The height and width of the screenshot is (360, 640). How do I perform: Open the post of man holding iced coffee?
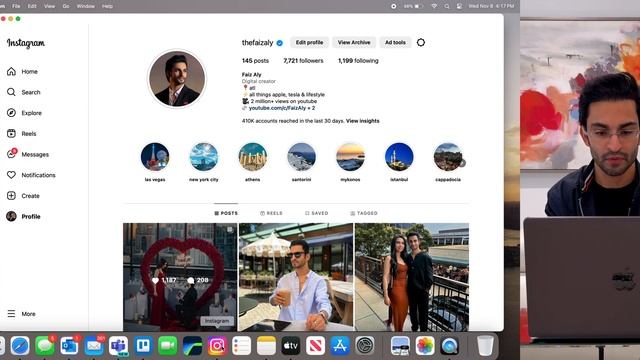coord(296,277)
